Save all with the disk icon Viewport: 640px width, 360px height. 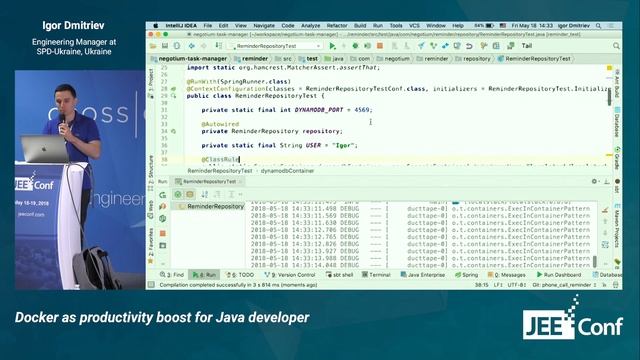click(x=165, y=46)
